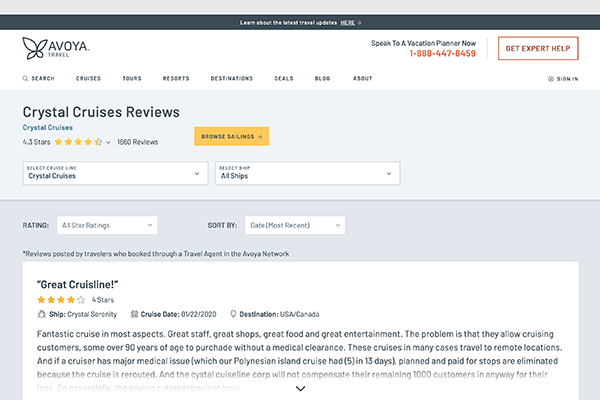The image size is (600, 400).
Task: Open the Crystal Cruises link
Action: (x=47, y=127)
